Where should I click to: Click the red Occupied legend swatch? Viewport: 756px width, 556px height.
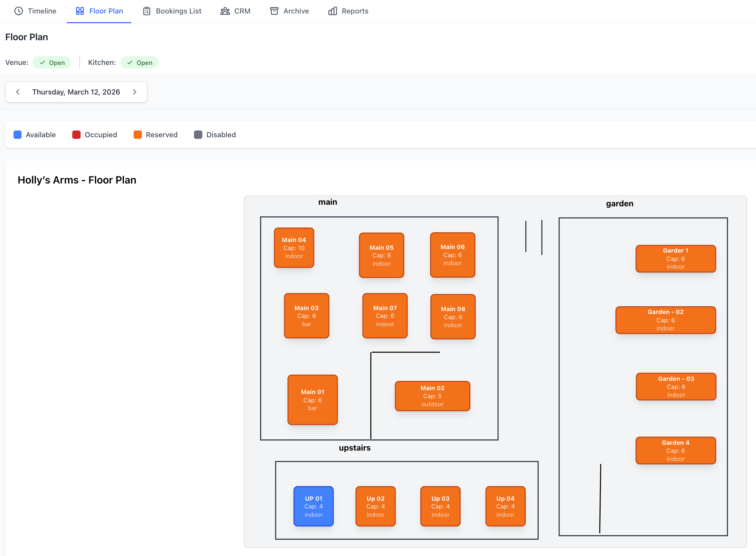click(76, 135)
